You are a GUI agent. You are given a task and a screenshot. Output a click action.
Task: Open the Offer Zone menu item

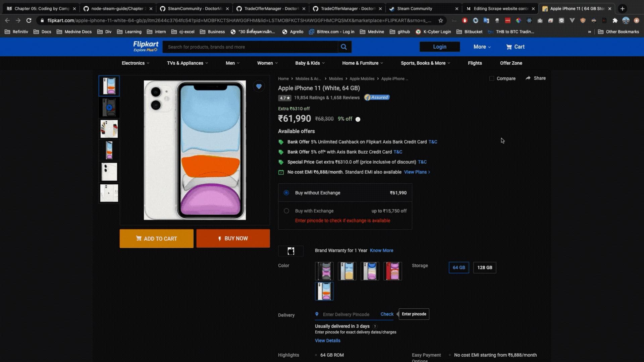511,63
